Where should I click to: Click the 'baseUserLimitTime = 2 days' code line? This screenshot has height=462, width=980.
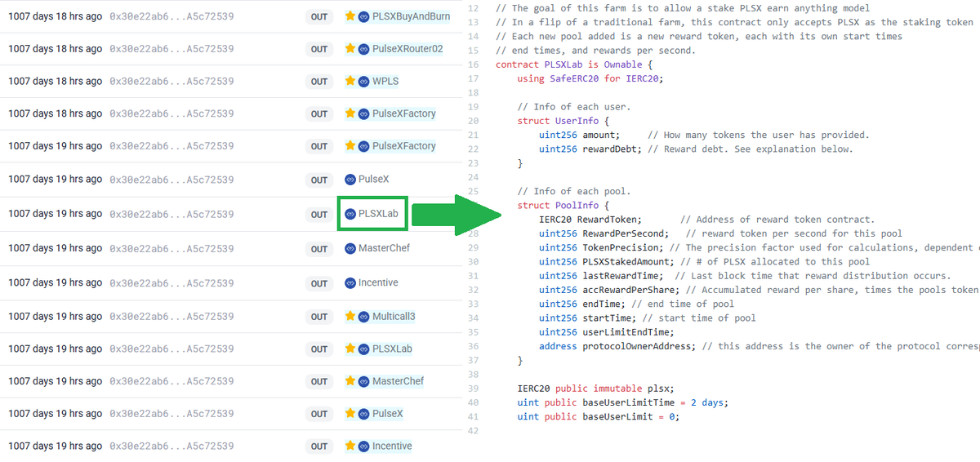pos(623,402)
